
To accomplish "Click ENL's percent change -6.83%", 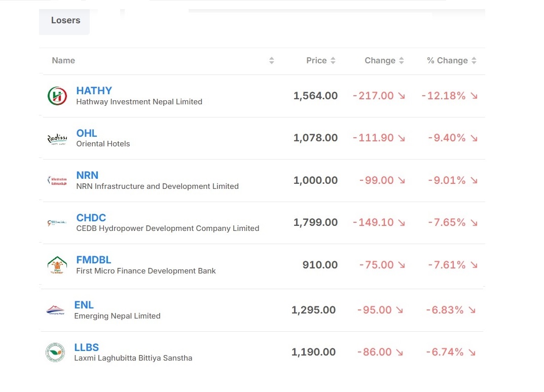I will click(x=445, y=310).
